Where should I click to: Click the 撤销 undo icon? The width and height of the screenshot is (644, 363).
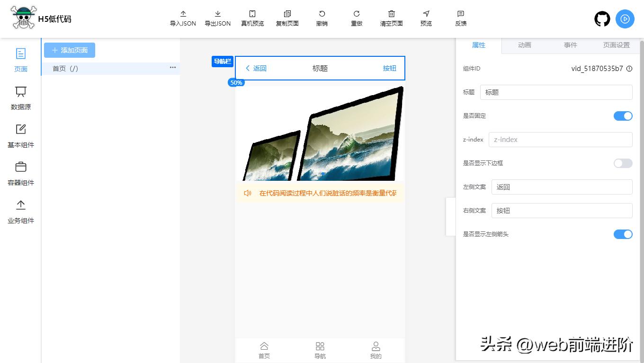[322, 18]
